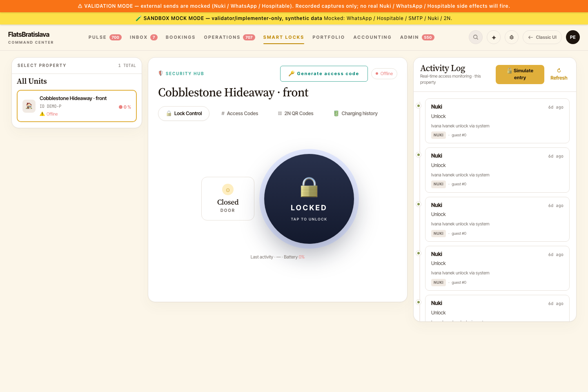588x392 pixels.
Task: Click the Activity Log heading
Action: click(x=443, y=68)
